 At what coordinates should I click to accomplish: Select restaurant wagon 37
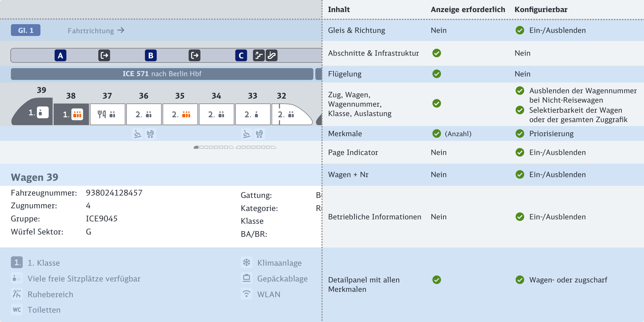pos(107,114)
